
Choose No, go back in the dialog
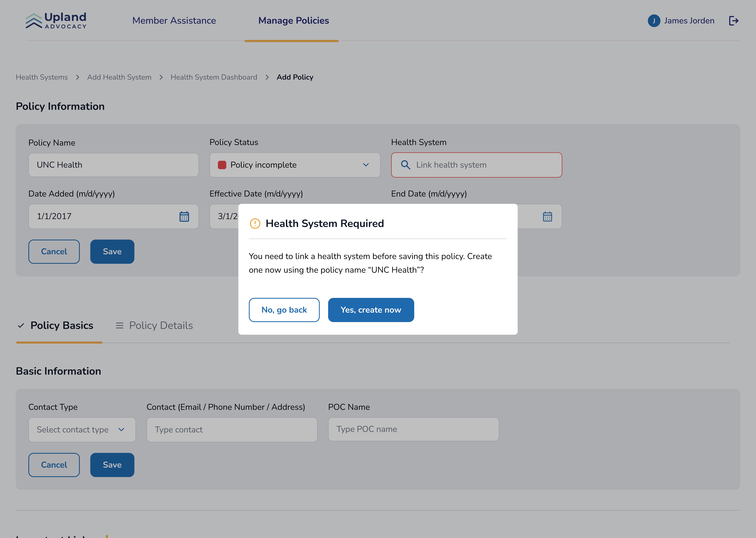coord(284,310)
